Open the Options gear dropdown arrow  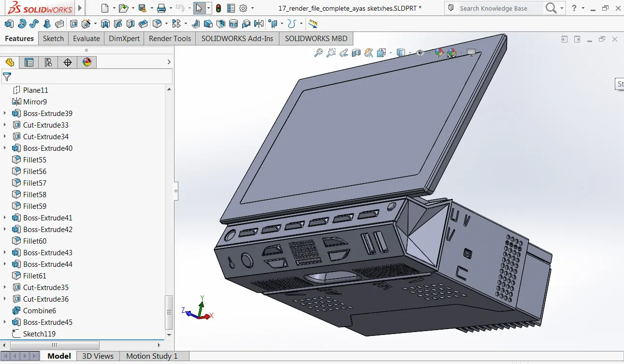pyautogui.click(x=252, y=8)
